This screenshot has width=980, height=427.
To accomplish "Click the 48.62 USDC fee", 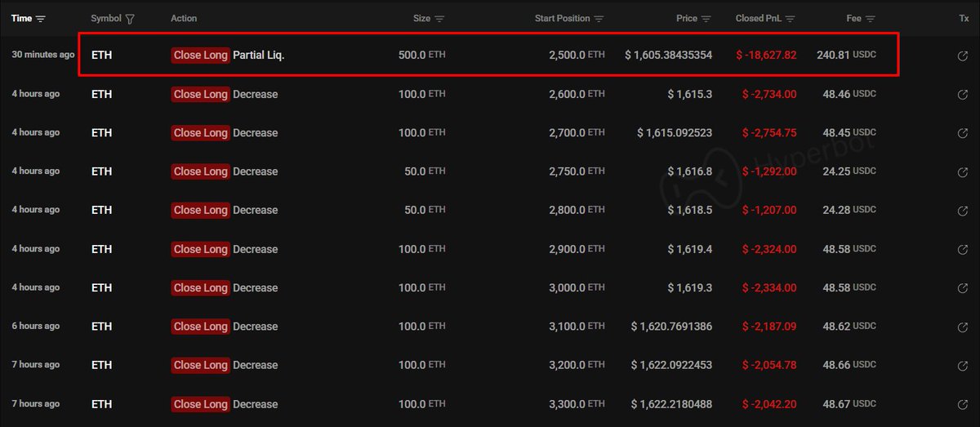I will click(x=850, y=327).
